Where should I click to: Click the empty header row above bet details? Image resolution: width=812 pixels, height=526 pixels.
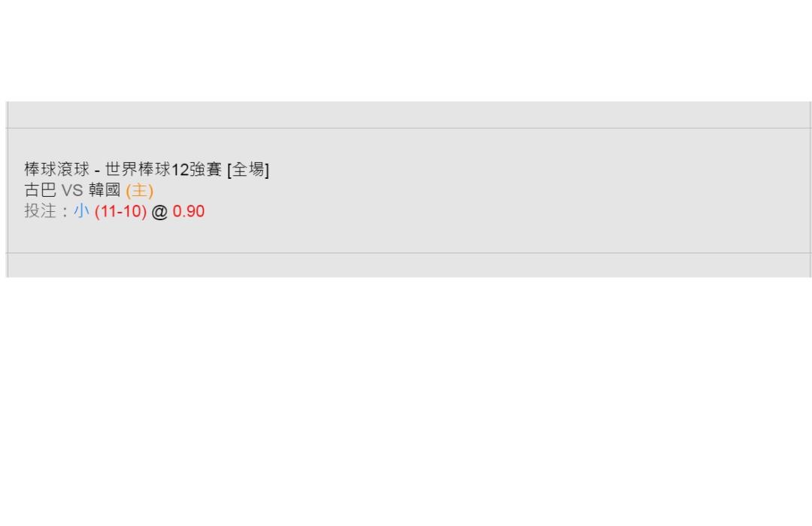tap(408, 115)
